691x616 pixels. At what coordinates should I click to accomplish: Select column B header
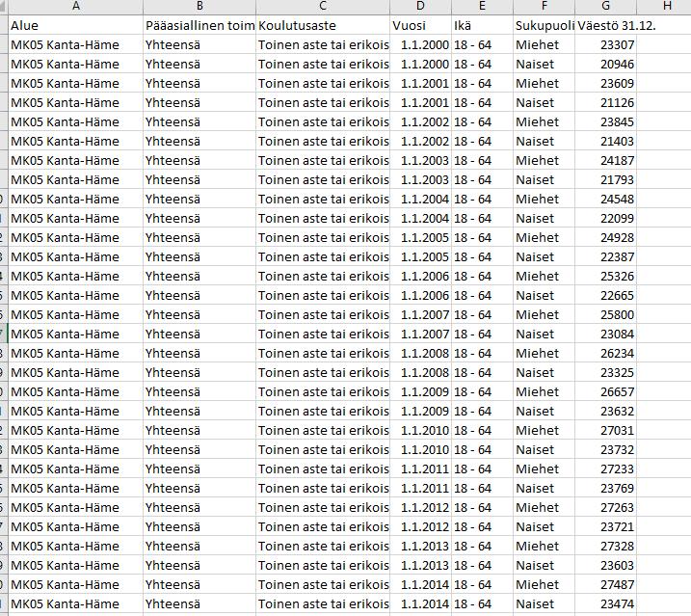click(199, 6)
